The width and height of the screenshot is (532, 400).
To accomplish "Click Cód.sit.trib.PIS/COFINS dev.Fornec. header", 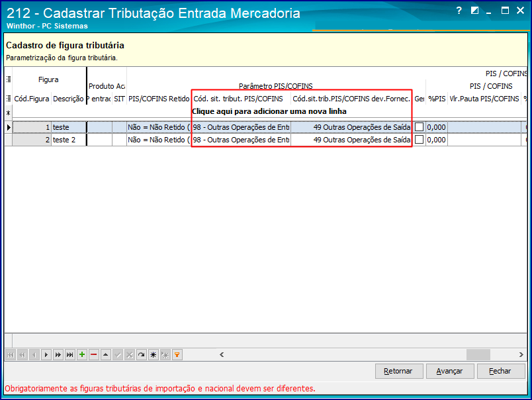I will [x=351, y=99].
